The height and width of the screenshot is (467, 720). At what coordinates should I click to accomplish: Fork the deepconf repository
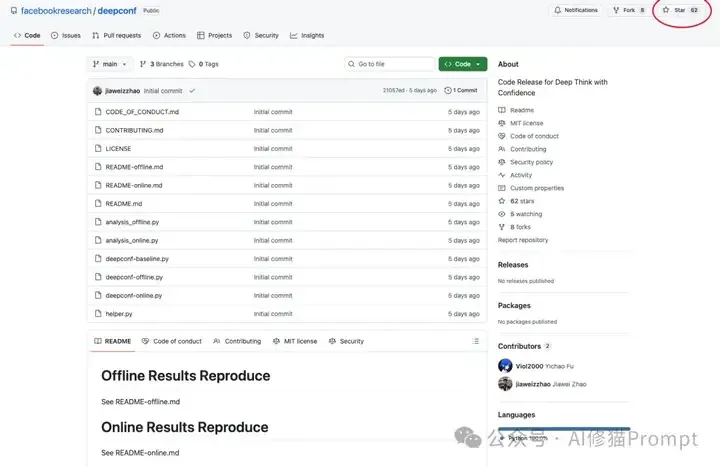click(629, 10)
